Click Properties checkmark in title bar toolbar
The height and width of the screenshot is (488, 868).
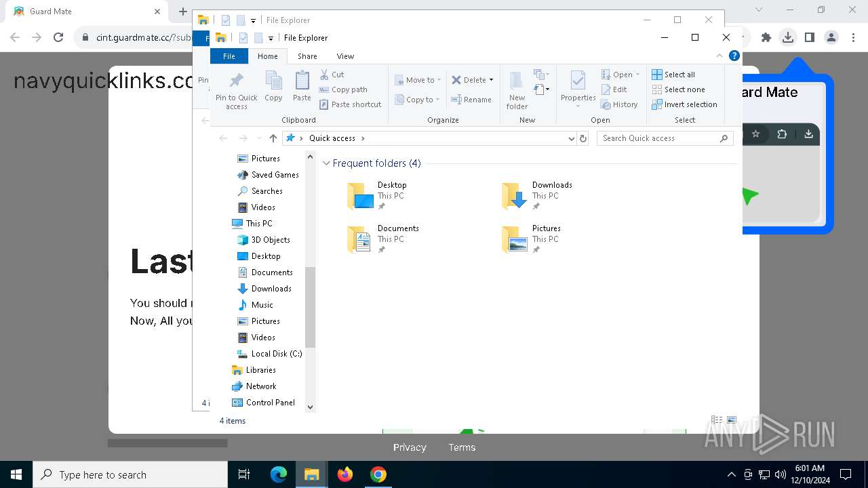point(243,38)
